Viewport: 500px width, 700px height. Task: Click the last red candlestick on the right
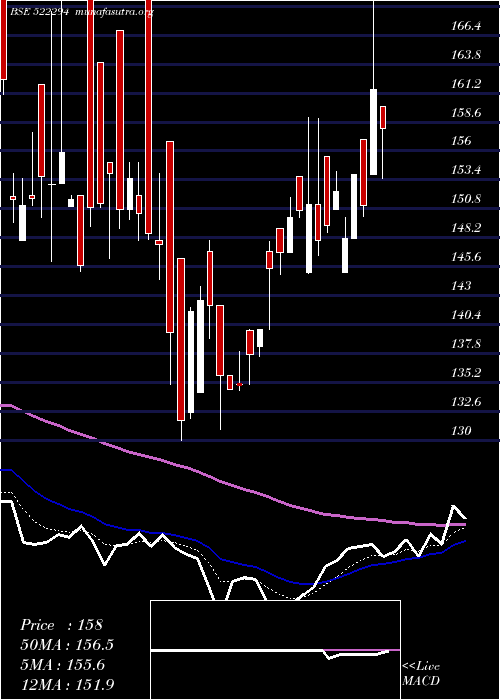[x=383, y=117]
